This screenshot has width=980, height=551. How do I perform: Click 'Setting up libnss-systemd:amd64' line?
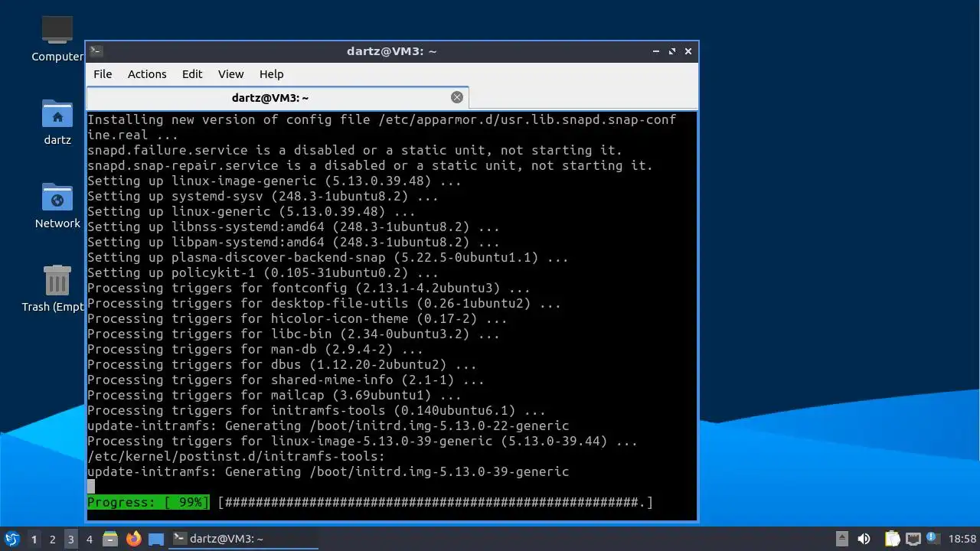point(293,227)
